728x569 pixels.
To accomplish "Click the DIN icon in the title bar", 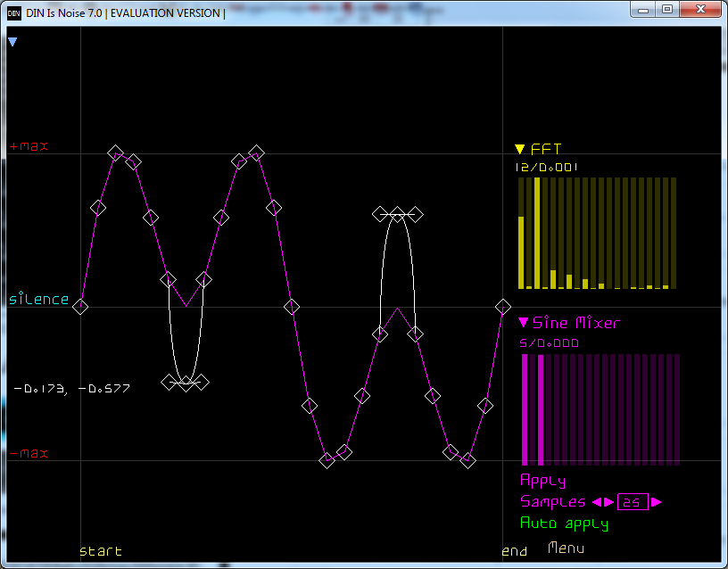I will (x=14, y=10).
